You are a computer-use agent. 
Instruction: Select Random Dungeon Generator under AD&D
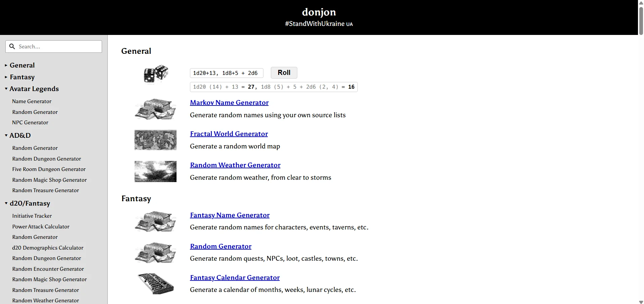click(47, 159)
